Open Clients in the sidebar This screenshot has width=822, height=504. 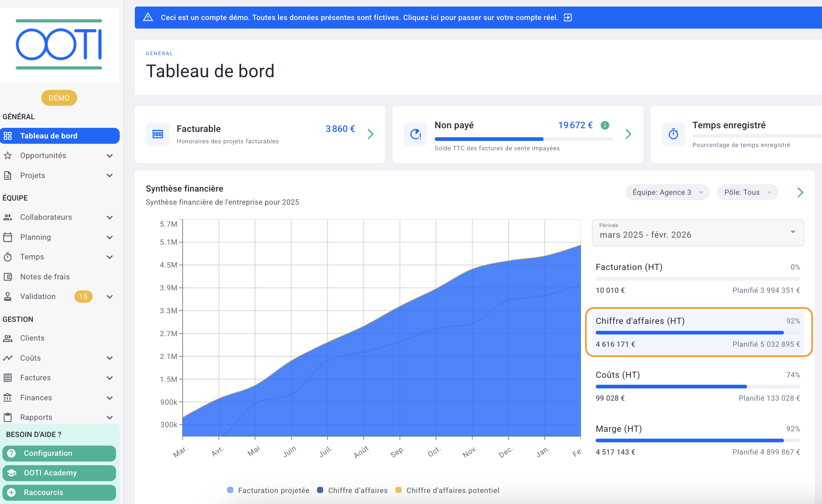[32, 338]
